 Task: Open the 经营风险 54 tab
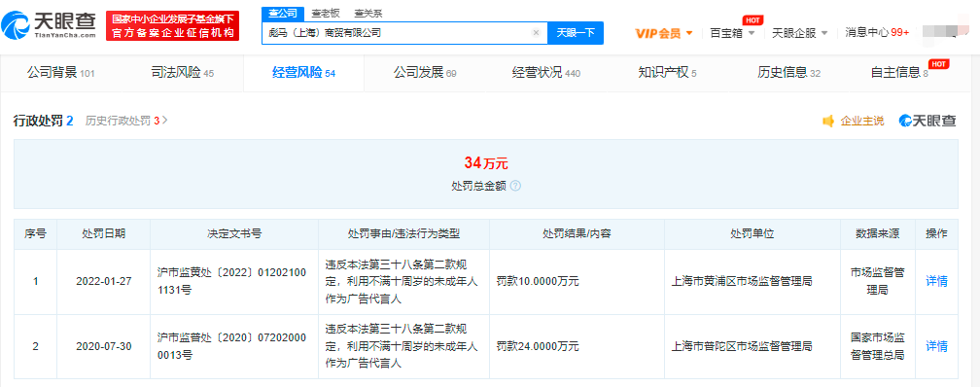coord(304,73)
